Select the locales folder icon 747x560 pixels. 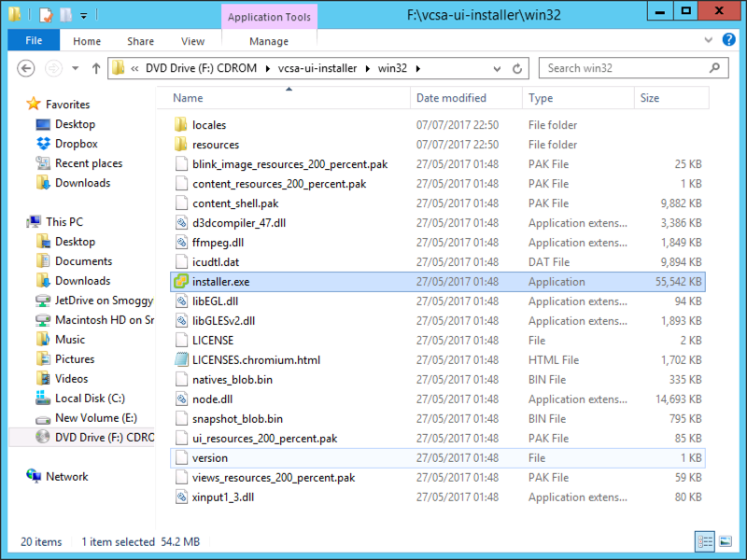click(181, 125)
